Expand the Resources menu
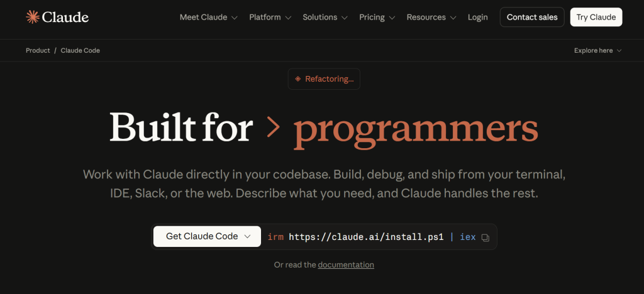The height and width of the screenshot is (294, 644). point(431,17)
